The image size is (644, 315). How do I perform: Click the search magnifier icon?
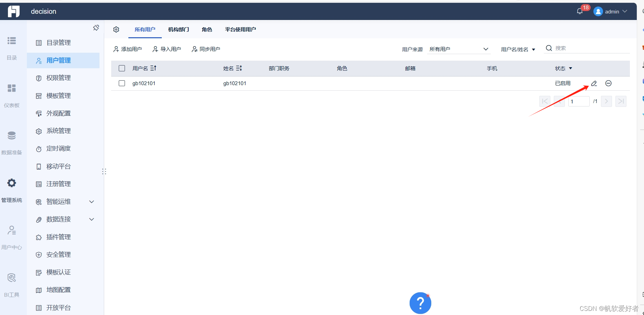pyautogui.click(x=549, y=48)
